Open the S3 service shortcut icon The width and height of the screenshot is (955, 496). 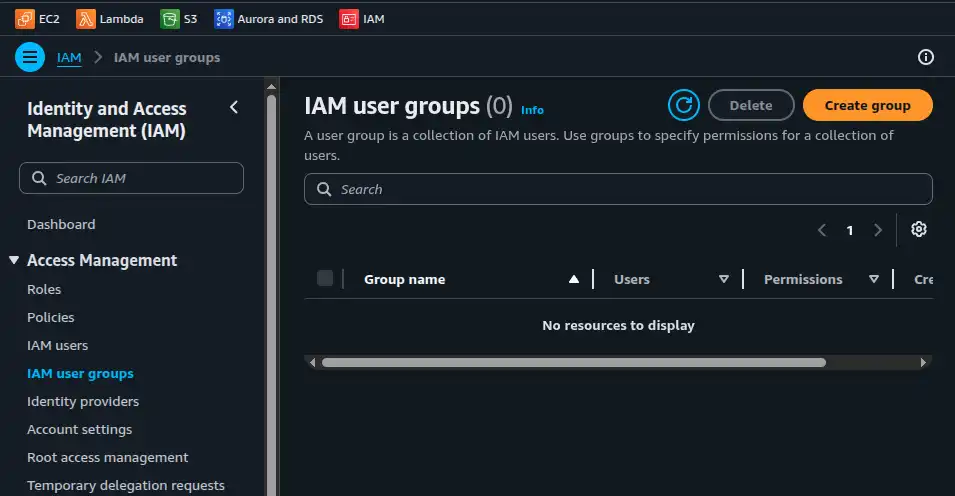[170, 19]
